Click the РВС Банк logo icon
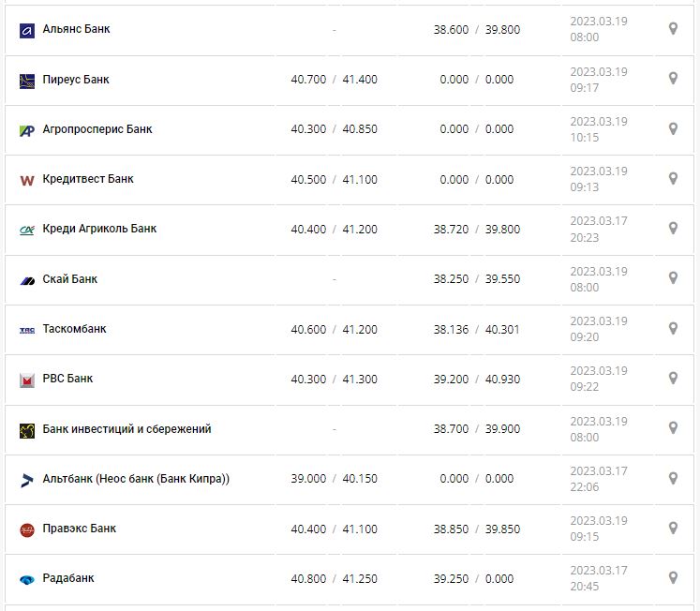 click(26, 380)
